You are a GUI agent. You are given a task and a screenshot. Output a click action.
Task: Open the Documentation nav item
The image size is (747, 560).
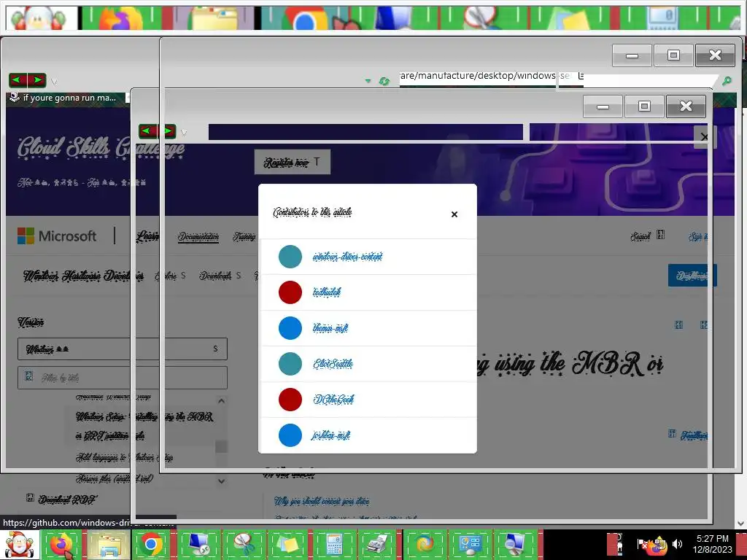[198, 237]
